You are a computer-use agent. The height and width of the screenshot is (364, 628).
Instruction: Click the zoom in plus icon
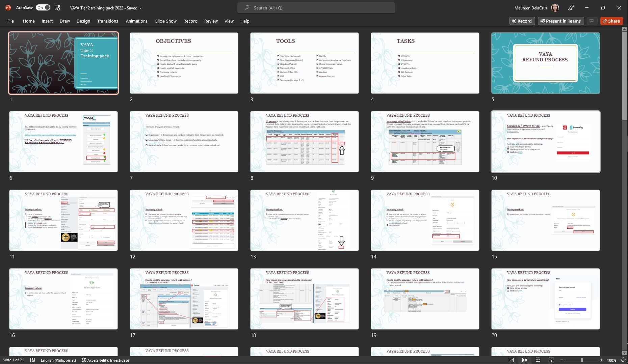pyautogui.click(x=601, y=360)
